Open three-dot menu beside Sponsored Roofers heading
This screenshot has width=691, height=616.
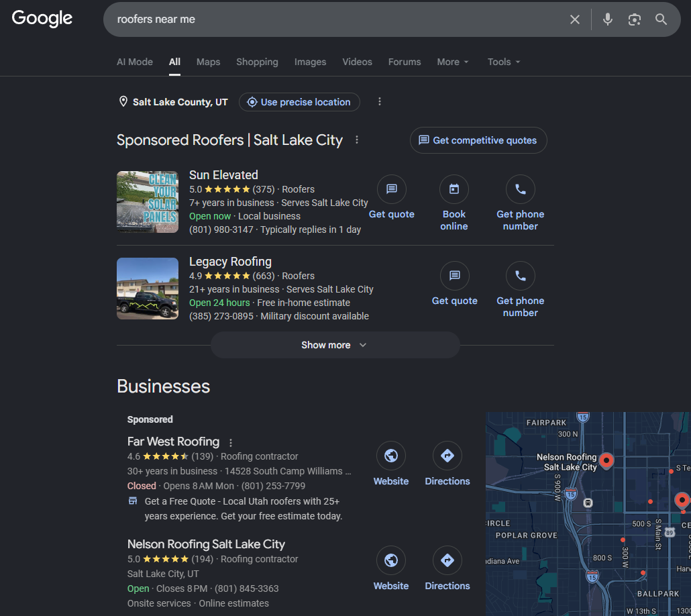click(357, 140)
